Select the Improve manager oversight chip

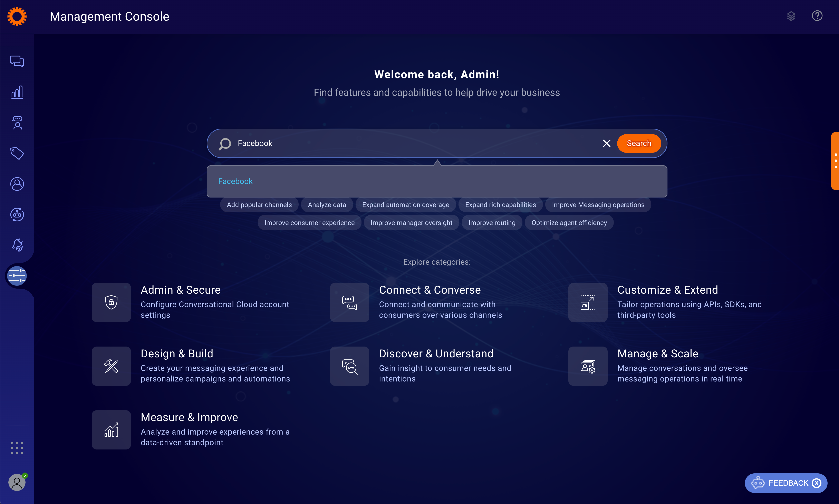(x=411, y=223)
